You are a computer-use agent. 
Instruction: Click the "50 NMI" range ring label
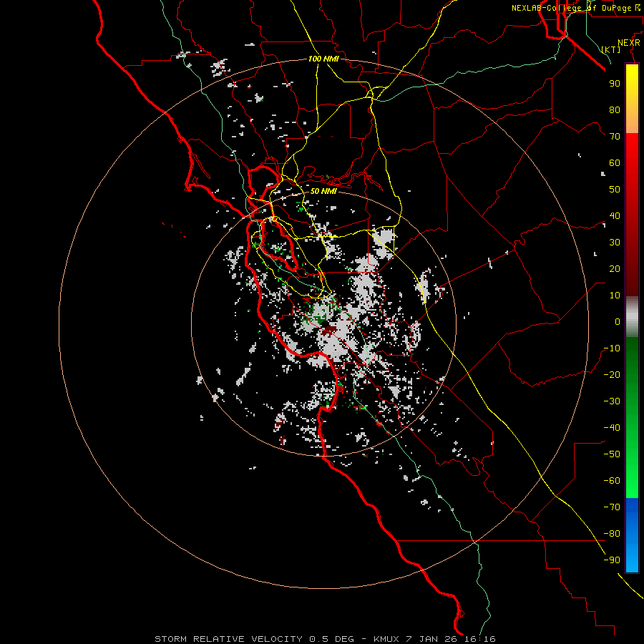[323, 191]
